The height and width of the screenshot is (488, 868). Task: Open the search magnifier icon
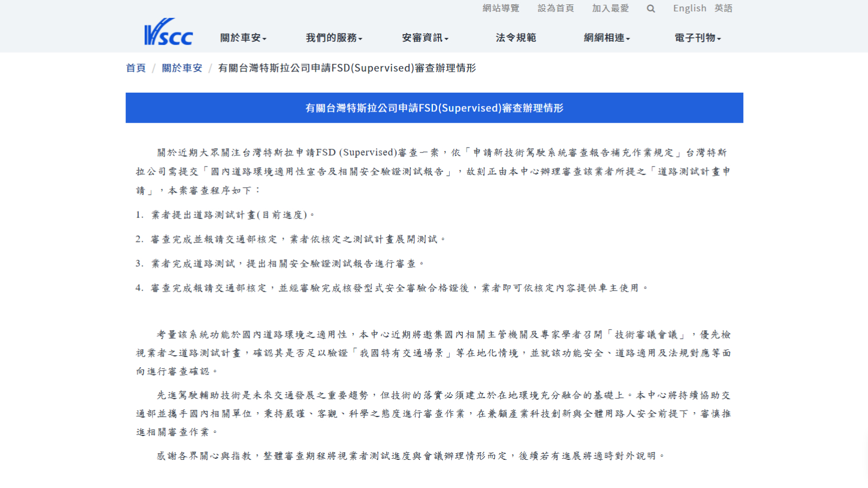[x=651, y=9]
